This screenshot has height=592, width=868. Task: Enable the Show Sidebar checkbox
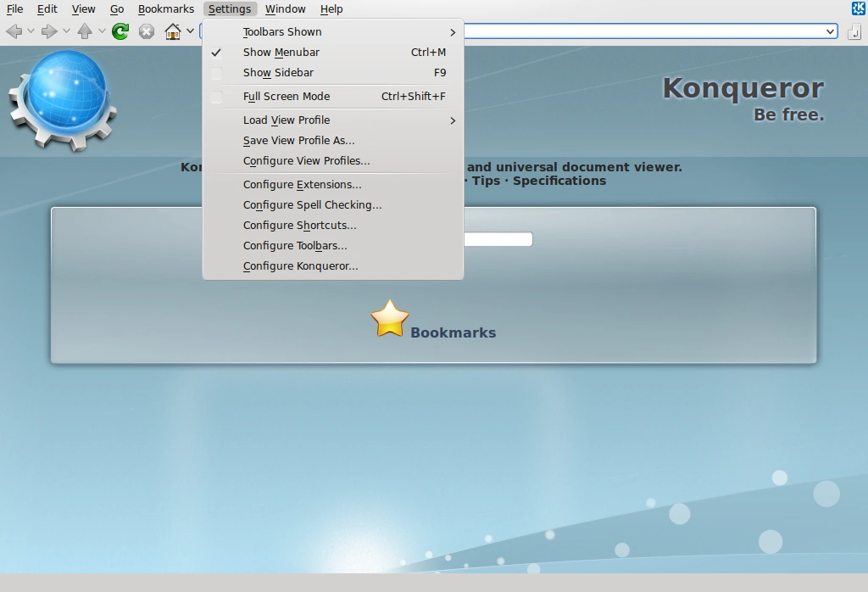(x=216, y=73)
